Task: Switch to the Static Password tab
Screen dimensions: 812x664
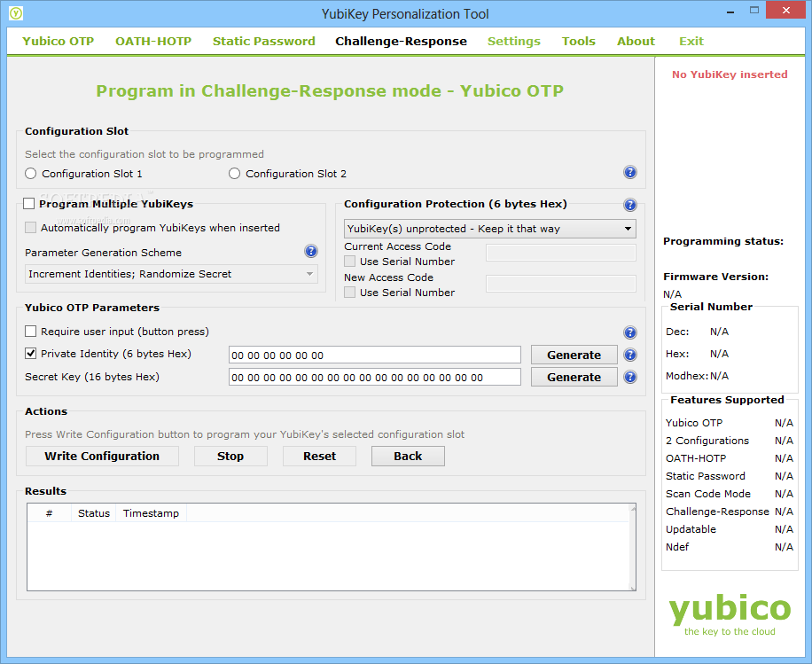Action: coord(263,41)
